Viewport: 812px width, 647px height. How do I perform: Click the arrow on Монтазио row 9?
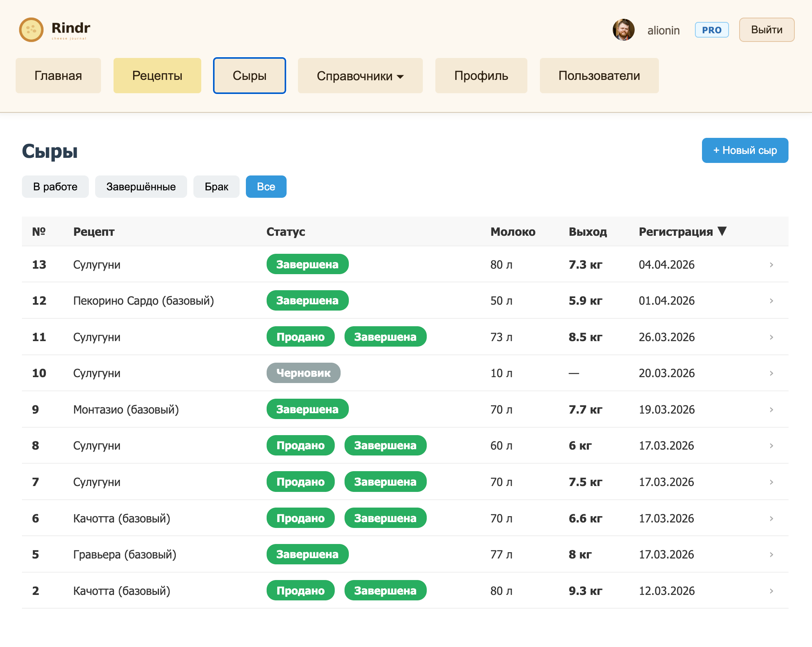[x=771, y=410]
